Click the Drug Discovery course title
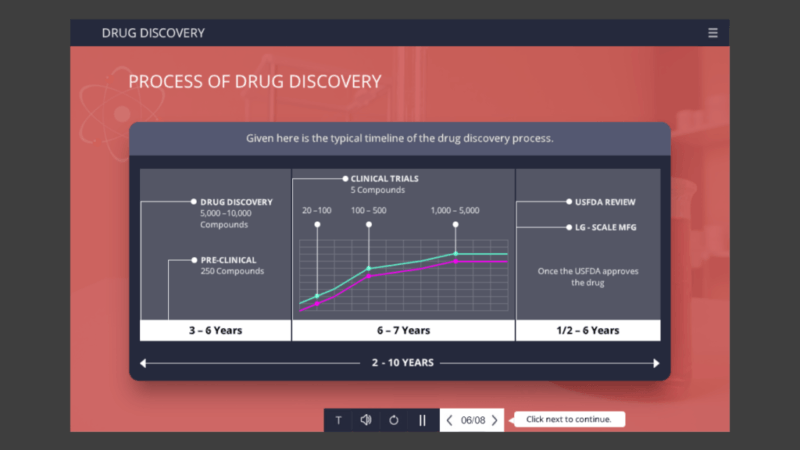800x450 pixels. (x=153, y=33)
